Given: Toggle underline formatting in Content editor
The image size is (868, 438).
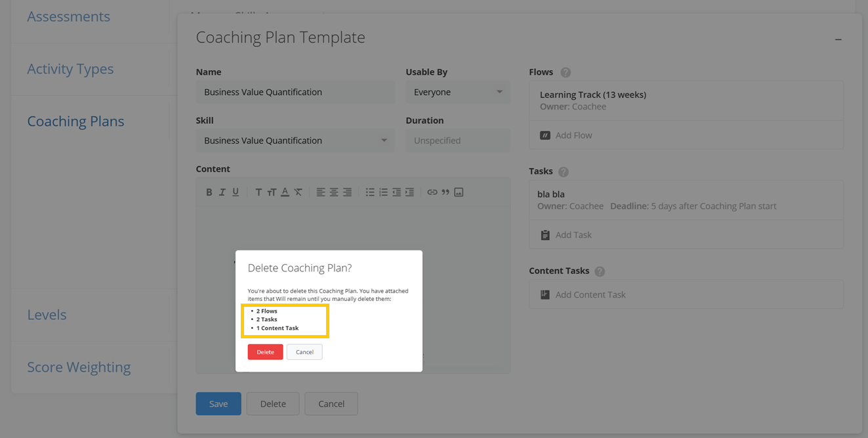Looking at the screenshot, I should pos(236,192).
